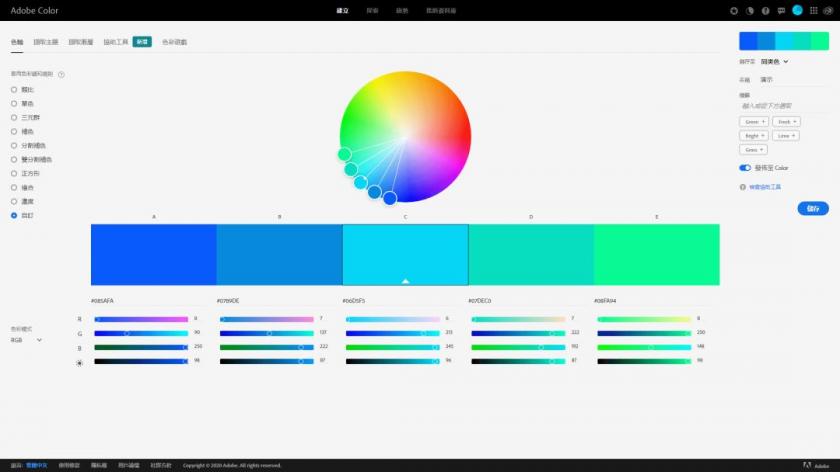The image size is (840, 472).
Task: Select the green color swatch E
Action: (656, 254)
